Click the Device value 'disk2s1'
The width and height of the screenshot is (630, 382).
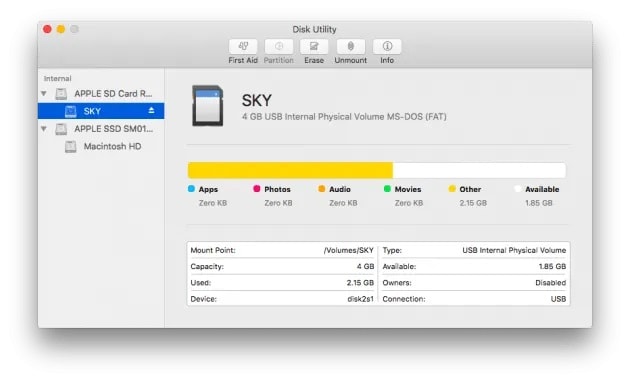click(x=360, y=299)
